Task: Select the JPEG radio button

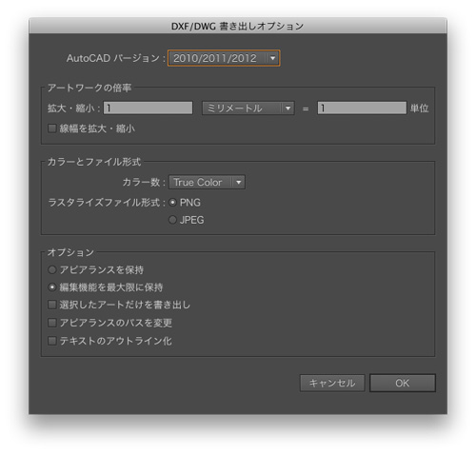Action: (x=172, y=220)
